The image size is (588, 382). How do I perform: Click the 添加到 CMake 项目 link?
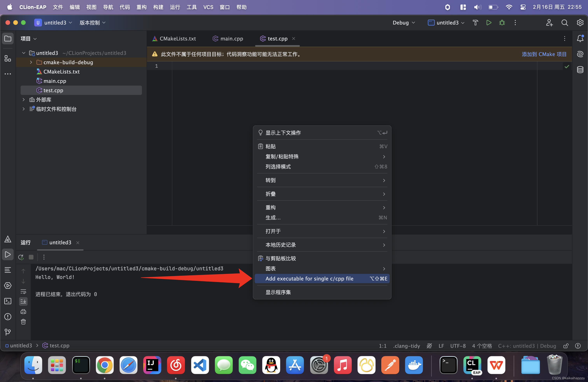click(x=544, y=54)
